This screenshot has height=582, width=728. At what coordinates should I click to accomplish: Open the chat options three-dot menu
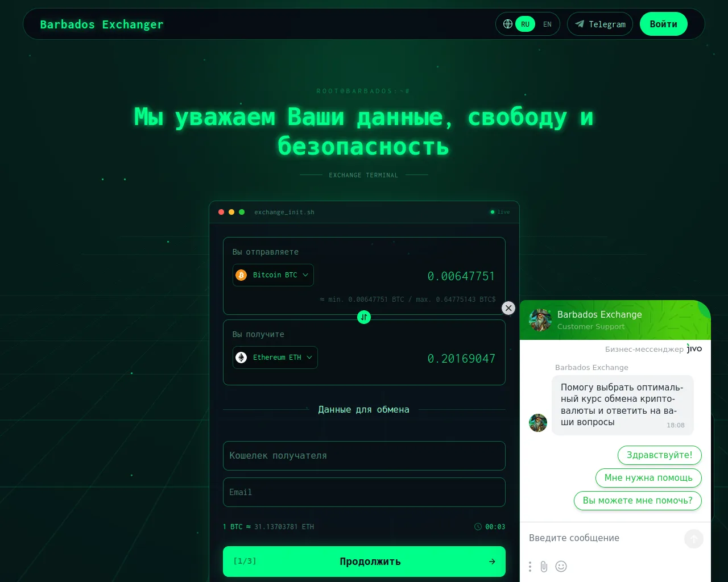(x=530, y=567)
